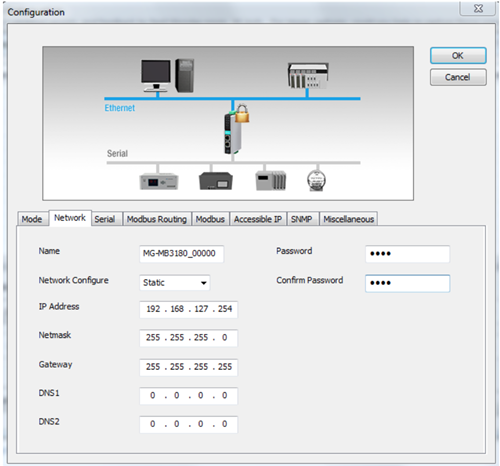Click the PC tower icon
This screenshot has height=466, width=500.
(x=185, y=76)
